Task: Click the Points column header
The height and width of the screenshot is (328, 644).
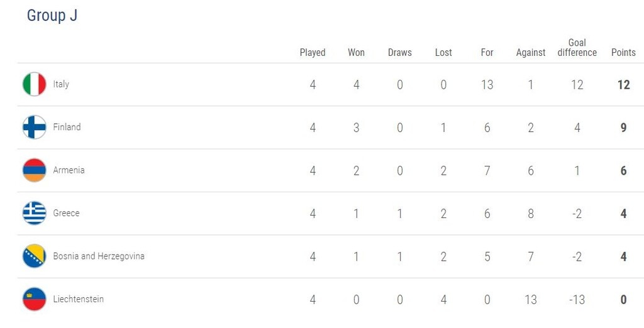Action: (x=623, y=53)
